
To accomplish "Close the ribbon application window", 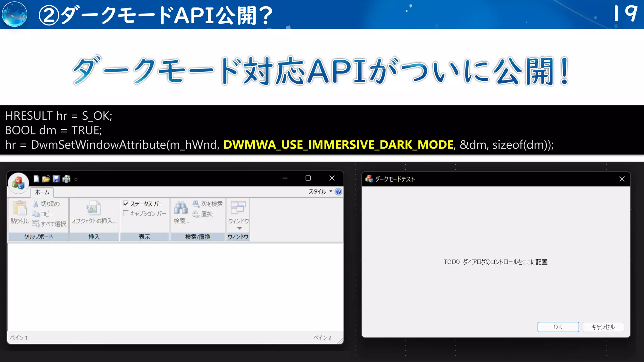I will (x=332, y=178).
